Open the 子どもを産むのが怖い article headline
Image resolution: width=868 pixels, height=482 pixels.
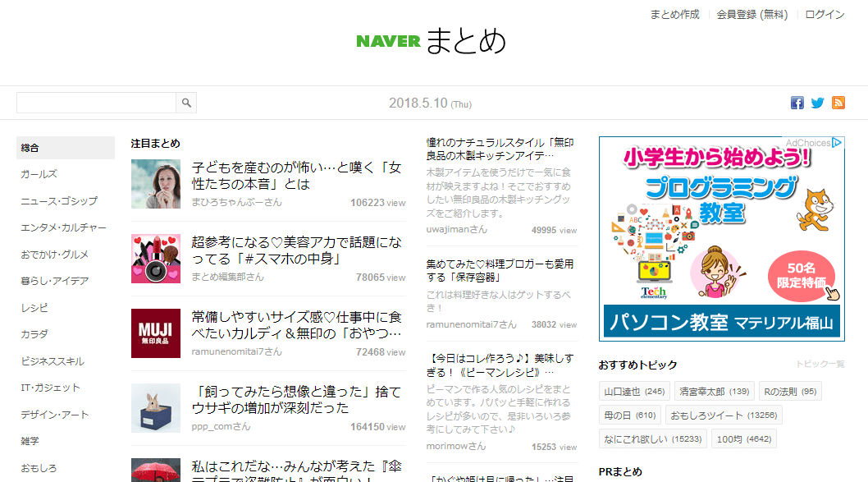(x=297, y=176)
